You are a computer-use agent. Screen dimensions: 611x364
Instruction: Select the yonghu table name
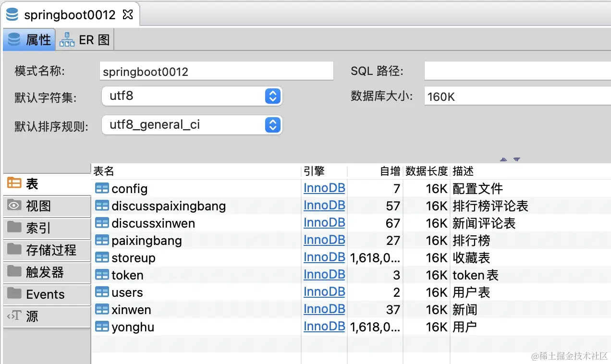pyautogui.click(x=133, y=328)
